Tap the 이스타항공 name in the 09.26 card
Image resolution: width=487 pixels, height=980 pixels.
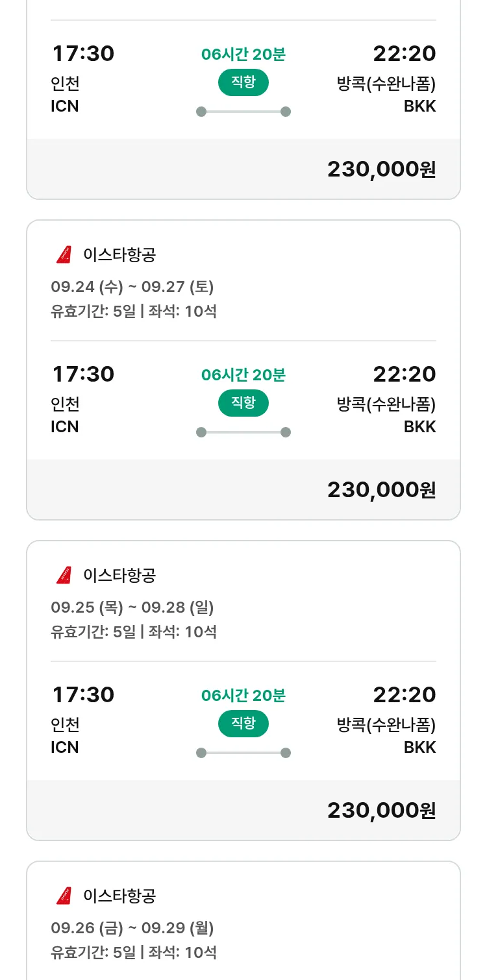tap(119, 896)
